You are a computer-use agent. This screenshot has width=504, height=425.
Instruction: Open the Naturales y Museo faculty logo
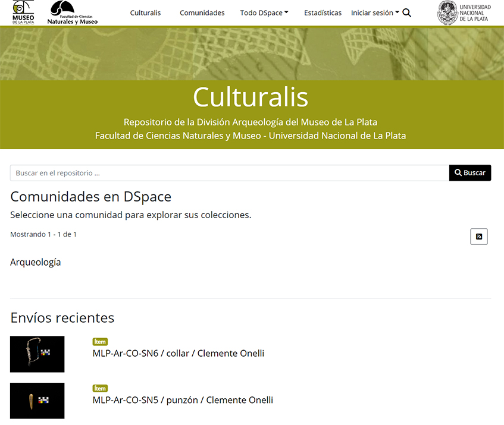[73, 13]
